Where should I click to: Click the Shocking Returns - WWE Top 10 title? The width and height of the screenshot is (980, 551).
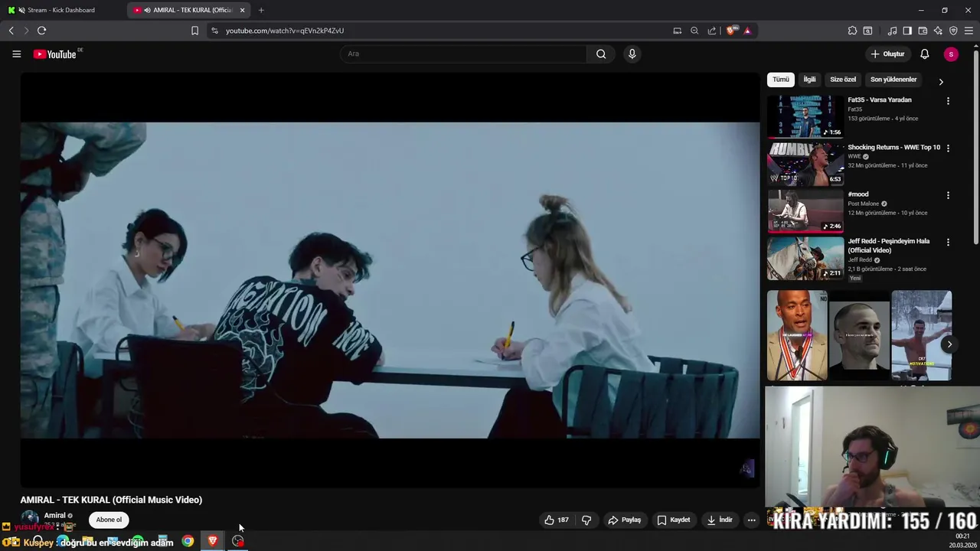coord(893,147)
